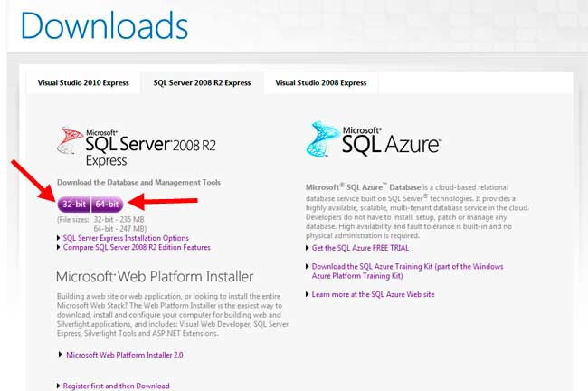Image resolution: width=588 pixels, height=391 pixels.
Task: Click the blue SQL Azure logo
Action: (374, 139)
